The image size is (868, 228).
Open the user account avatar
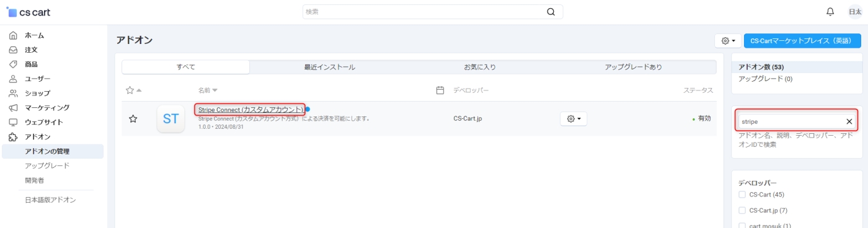pos(856,12)
